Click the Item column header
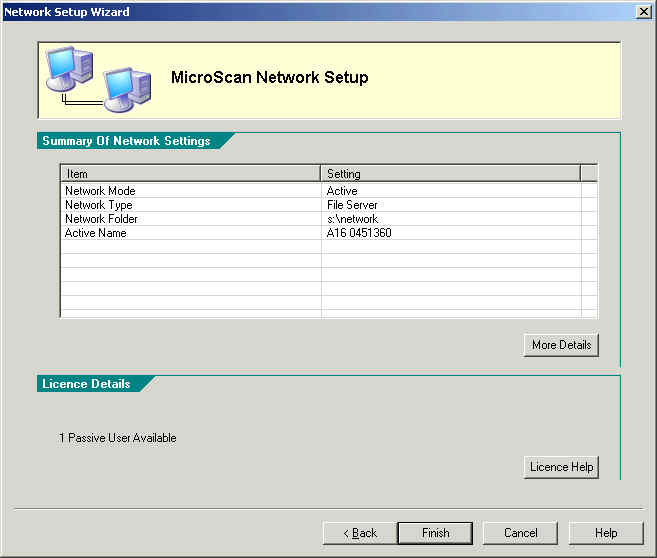Screen dimensions: 657x558 coord(191,173)
